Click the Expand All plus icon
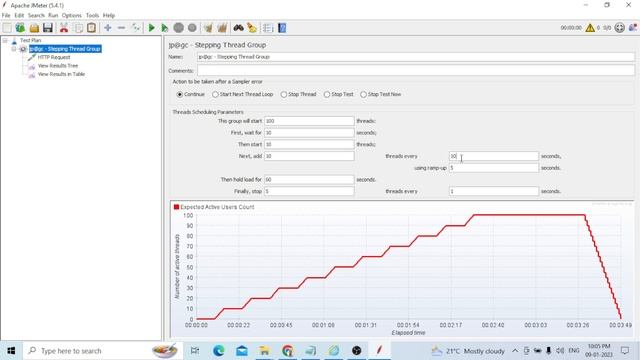The width and height of the screenshot is (640, 360). click(x=108, y=28)
